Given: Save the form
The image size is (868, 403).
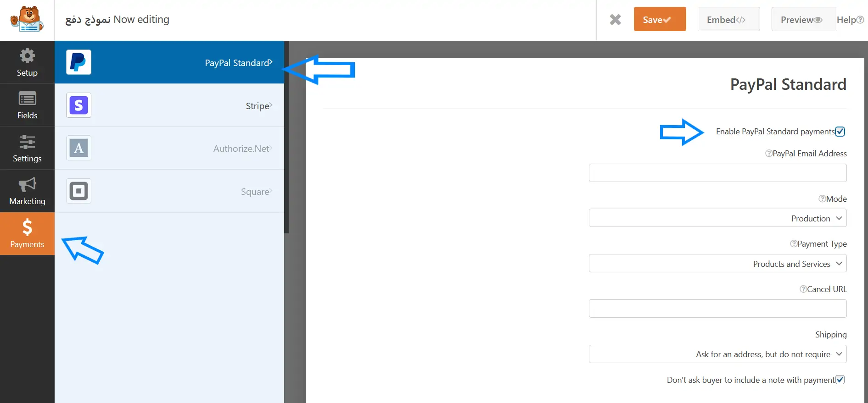Looking at the screenshot, I should pos(660,19).
